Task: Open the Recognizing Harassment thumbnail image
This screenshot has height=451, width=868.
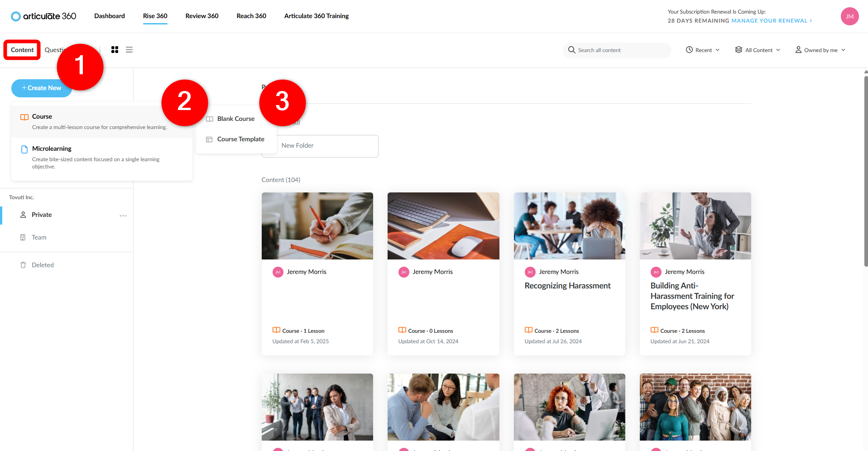Action: coord(570,226)
